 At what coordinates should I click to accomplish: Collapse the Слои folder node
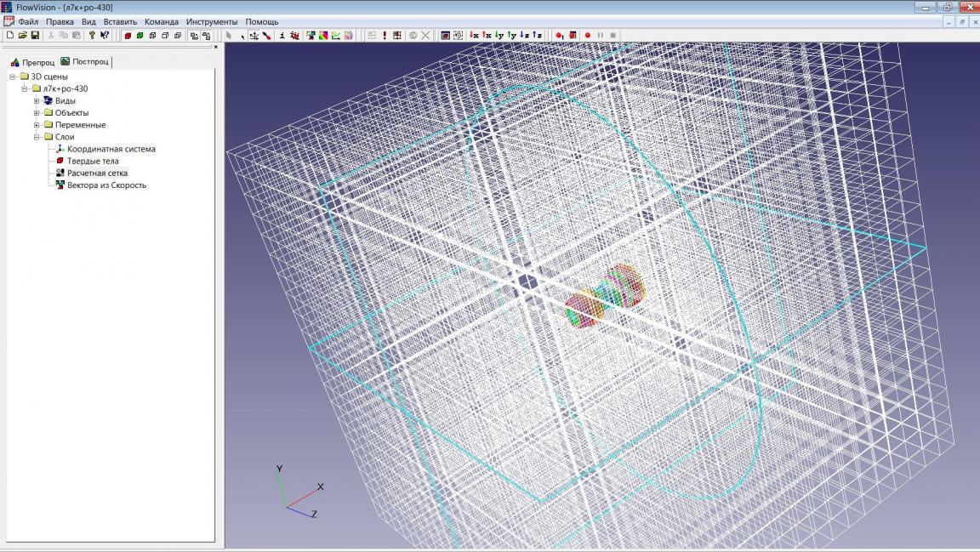[x=37, y=137]
